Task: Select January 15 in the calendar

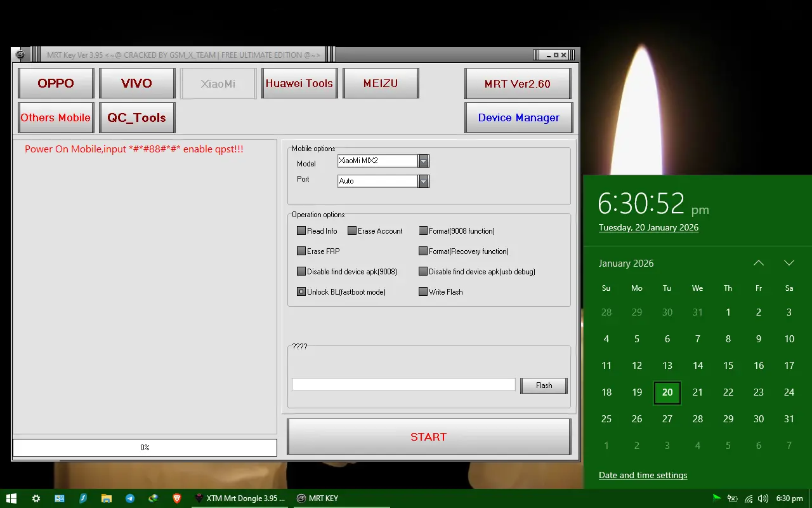Action: tap(728, 366)
